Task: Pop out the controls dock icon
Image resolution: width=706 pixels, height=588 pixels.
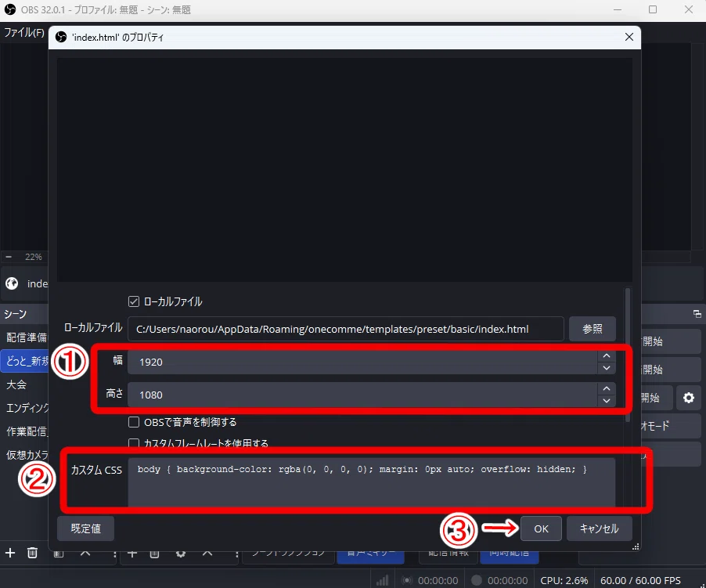Action: (697, 314)
